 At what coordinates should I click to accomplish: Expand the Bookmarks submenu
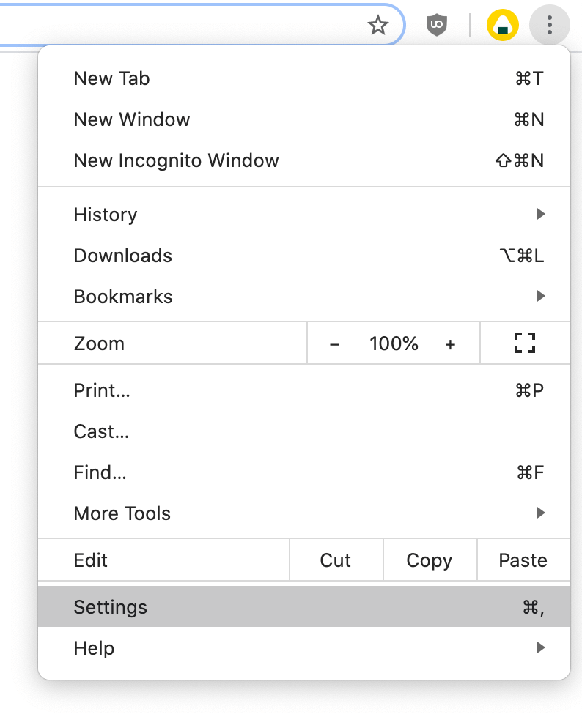304,297
